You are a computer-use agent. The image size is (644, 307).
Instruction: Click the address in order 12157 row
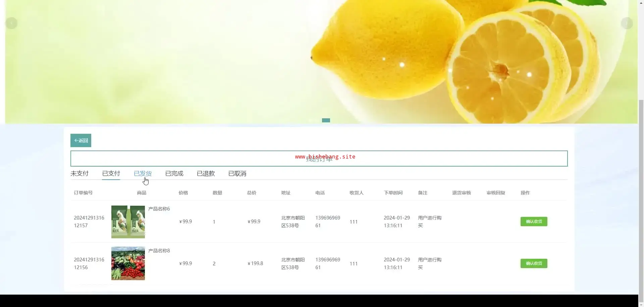click(x=293, y=222)
